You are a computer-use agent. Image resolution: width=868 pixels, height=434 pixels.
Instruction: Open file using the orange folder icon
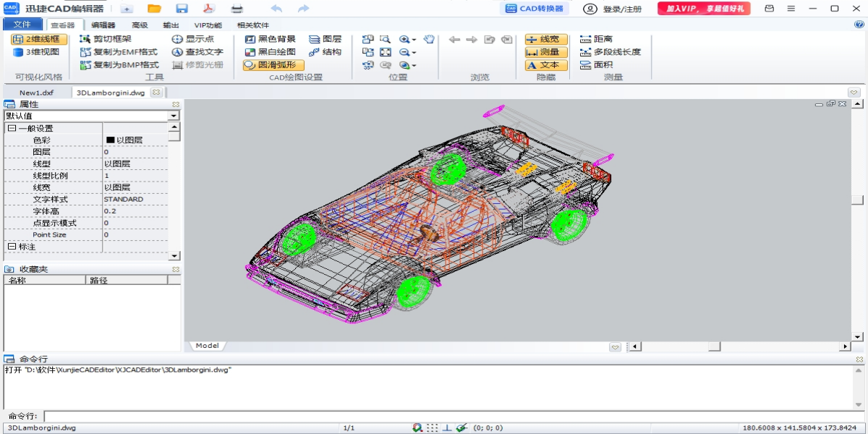[154, 9]
